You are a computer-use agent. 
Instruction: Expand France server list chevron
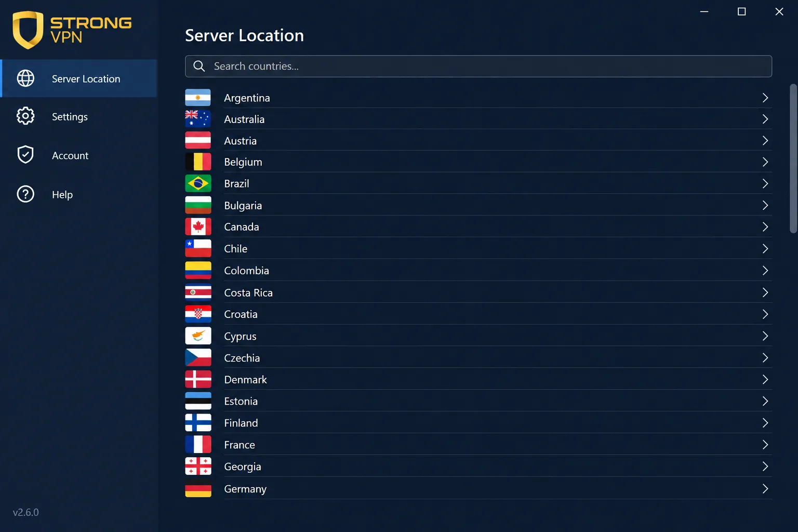pos(765,445)
